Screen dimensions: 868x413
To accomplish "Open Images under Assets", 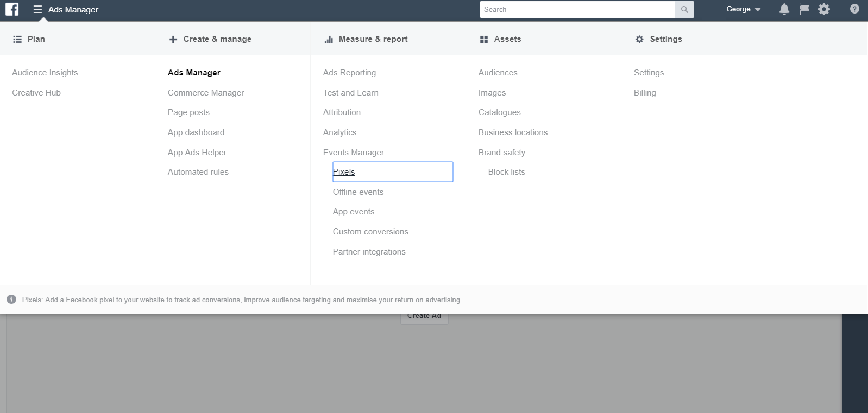I will (492, 93).
